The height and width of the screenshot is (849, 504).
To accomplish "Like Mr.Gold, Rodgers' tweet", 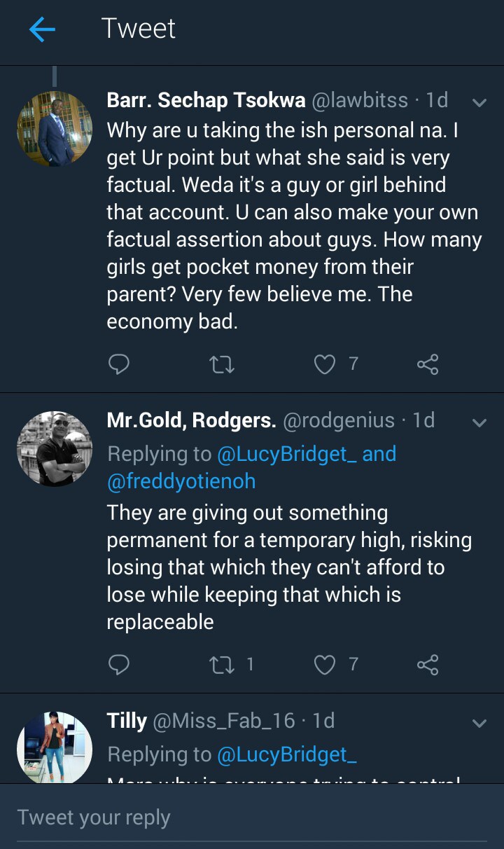I will [325, 664].
